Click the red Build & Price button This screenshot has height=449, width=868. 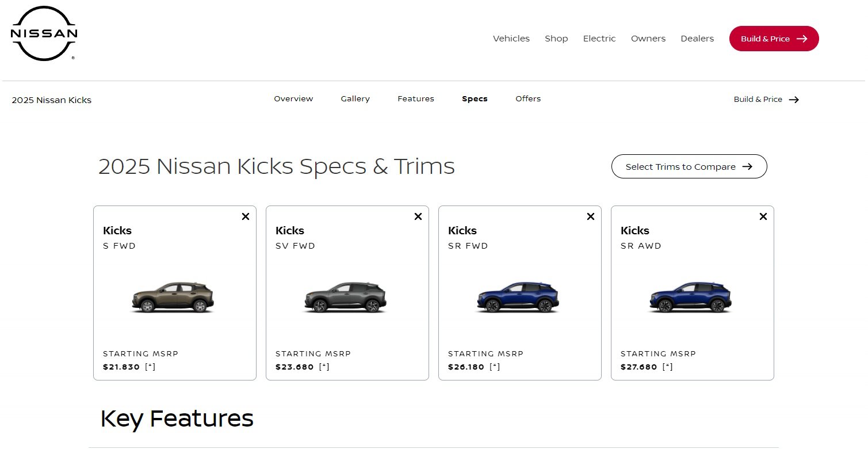[774, 39]
